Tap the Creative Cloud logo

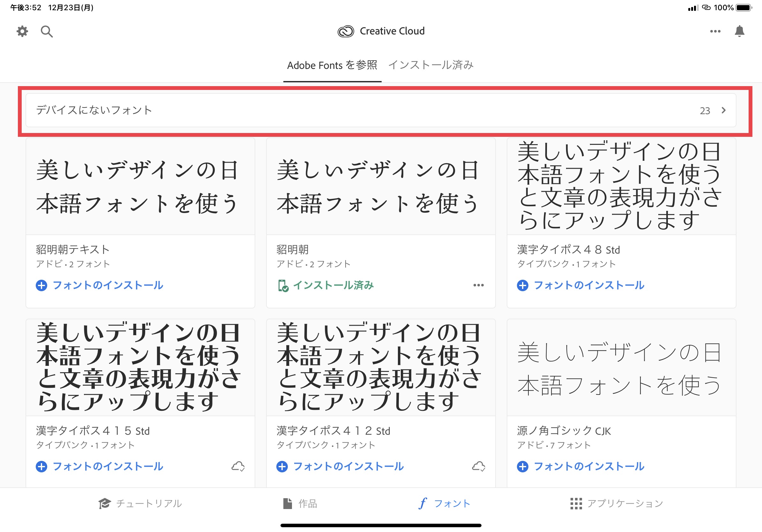click(x=346, y=31)
